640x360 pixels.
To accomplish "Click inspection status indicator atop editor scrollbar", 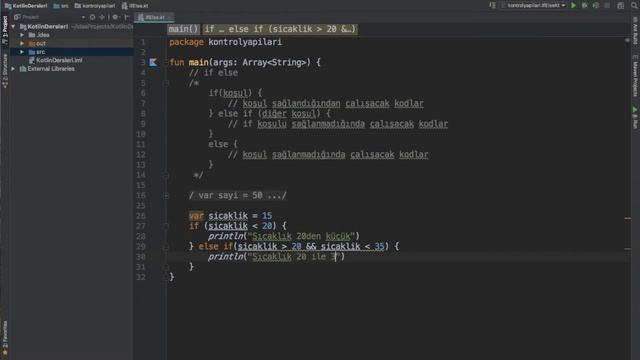I will point(627,40).
